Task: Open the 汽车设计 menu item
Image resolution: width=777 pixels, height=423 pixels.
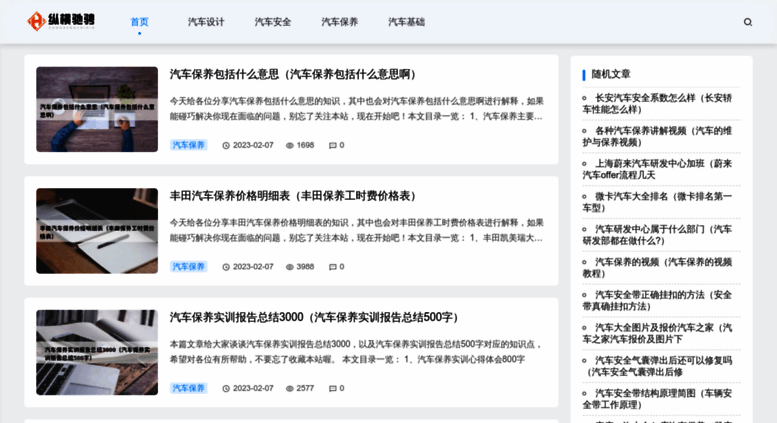Action: (x=206, y=22)
